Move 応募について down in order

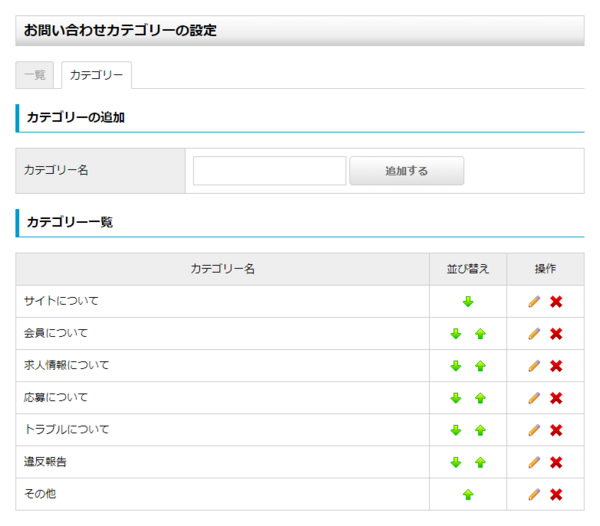tap(455, 398)
